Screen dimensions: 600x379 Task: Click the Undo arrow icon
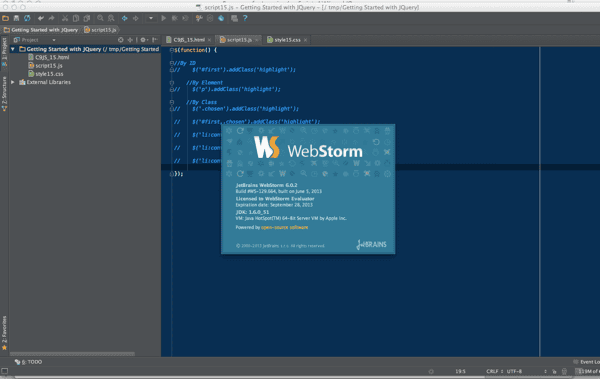tap(41, 18)
